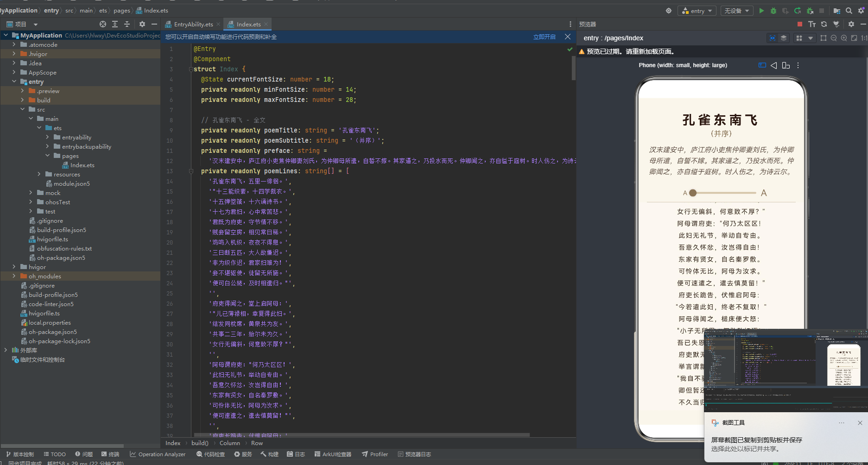Toggle the inspector eye mode in previewer
Screen dimensions: 868x465
tap(773, 38)
